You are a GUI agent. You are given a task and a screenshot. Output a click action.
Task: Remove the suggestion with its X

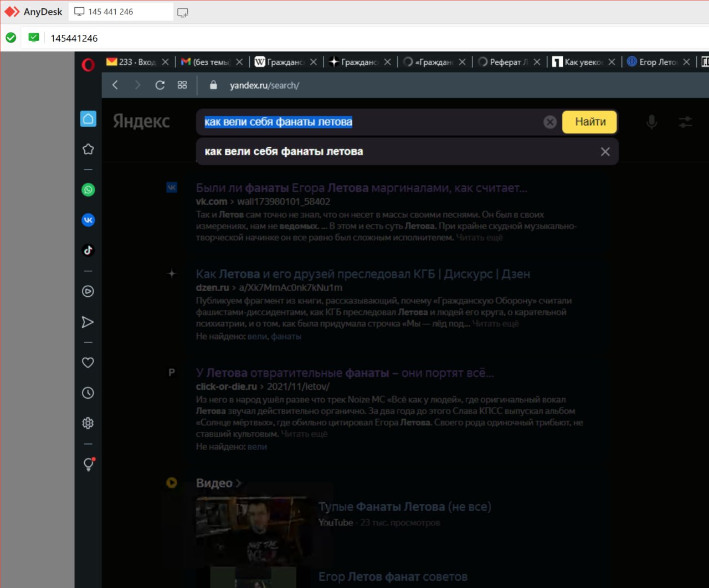click(605, 152)
